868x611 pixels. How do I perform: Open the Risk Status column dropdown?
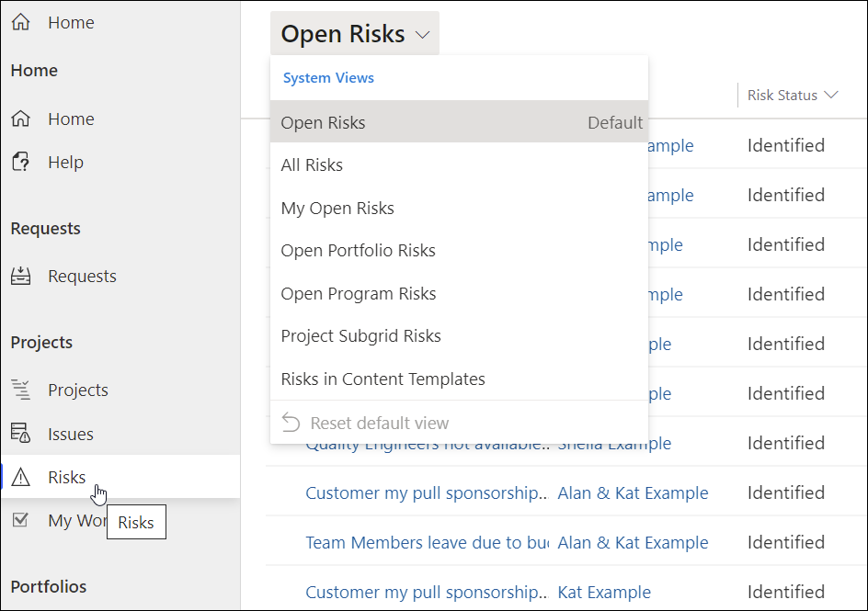coord(831,96)
